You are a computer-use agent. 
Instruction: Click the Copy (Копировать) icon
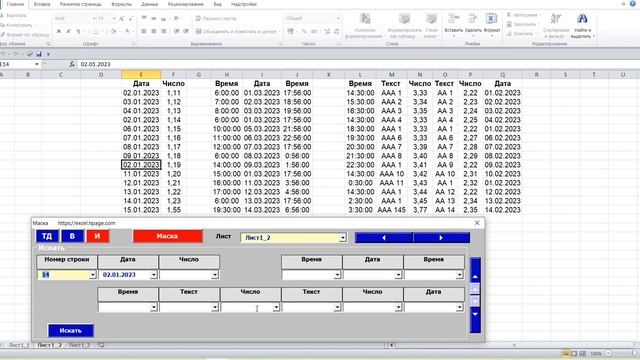pos(2,25)
